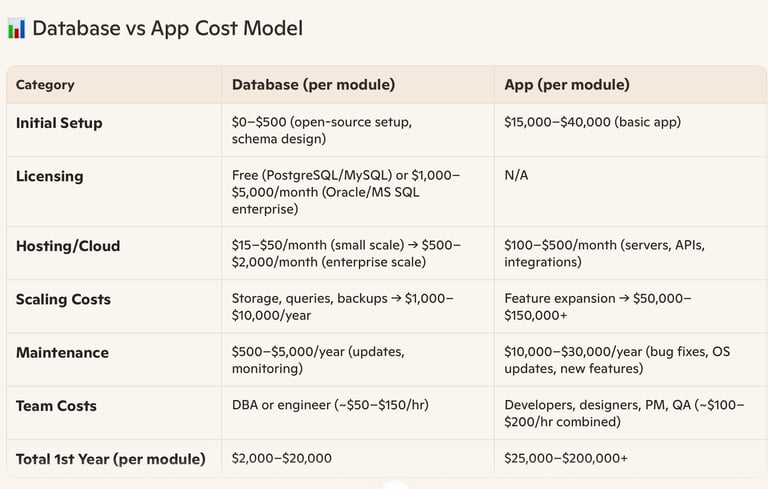Select the 'App (per module)' column header

coord(566,85)
